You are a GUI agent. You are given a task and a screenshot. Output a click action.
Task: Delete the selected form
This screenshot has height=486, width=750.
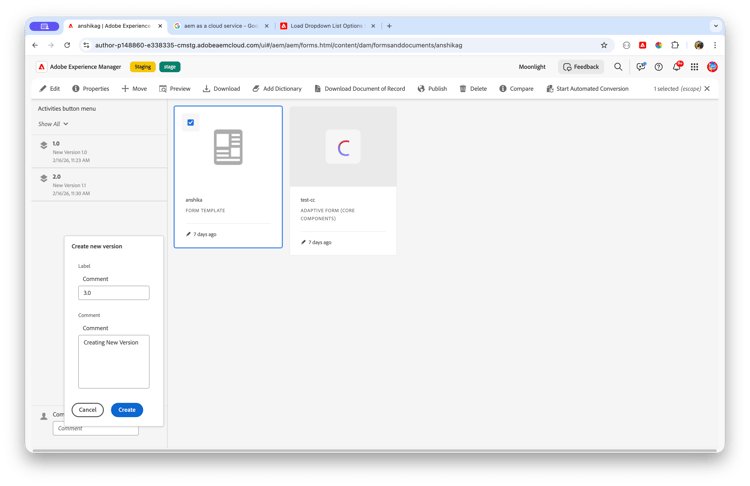pyautogui.click(x=474, y=88)
